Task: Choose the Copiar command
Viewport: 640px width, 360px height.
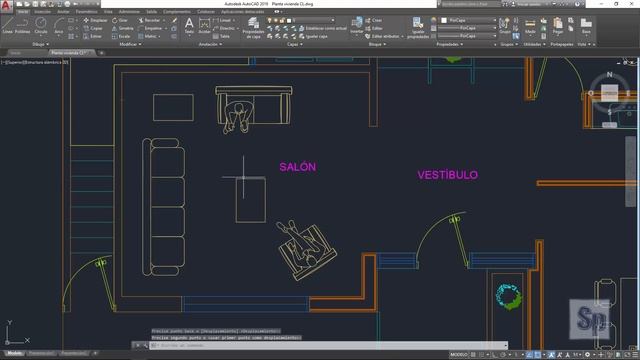Action: pos(93,28)
